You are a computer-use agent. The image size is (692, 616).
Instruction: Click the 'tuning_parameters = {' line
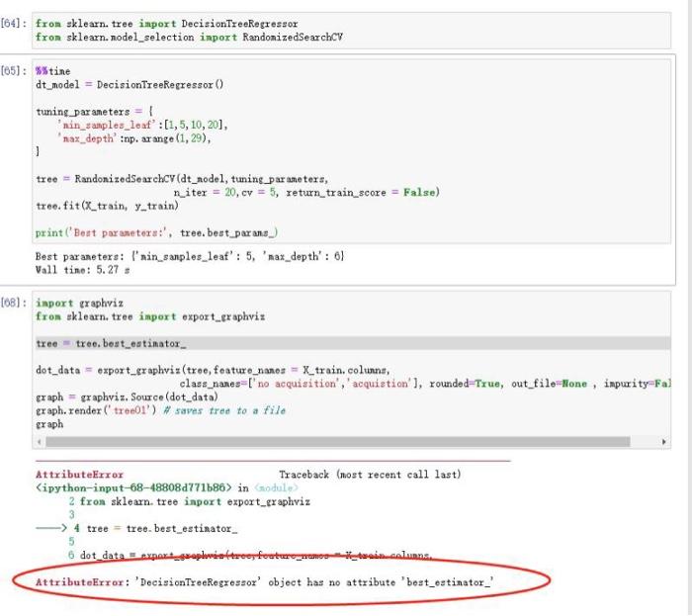point(95,112)
